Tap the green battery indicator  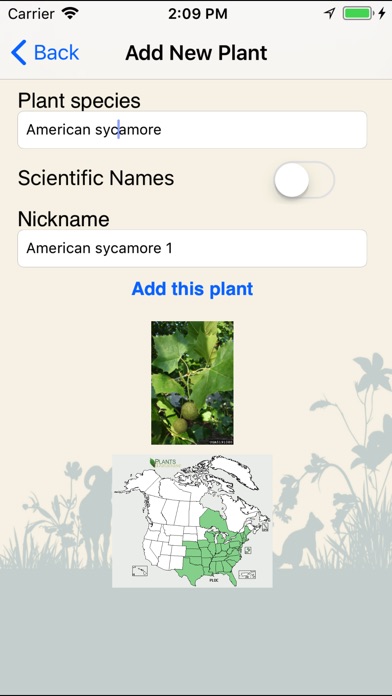[358, 13]
